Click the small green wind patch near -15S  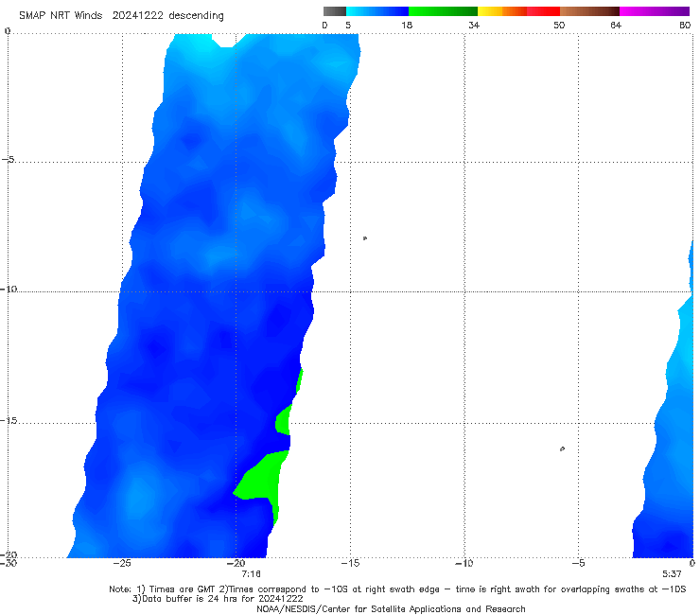click(284, 420)
